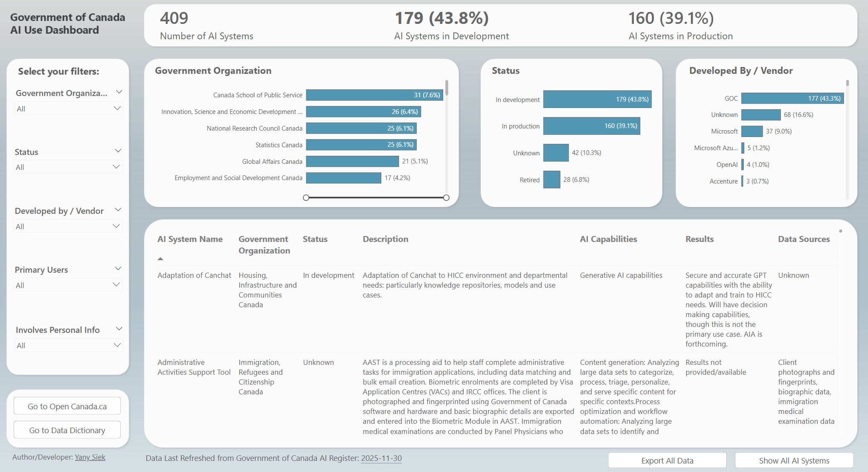
Task: Select the GOC bar in vendor chart
Action: click(792, 98)
